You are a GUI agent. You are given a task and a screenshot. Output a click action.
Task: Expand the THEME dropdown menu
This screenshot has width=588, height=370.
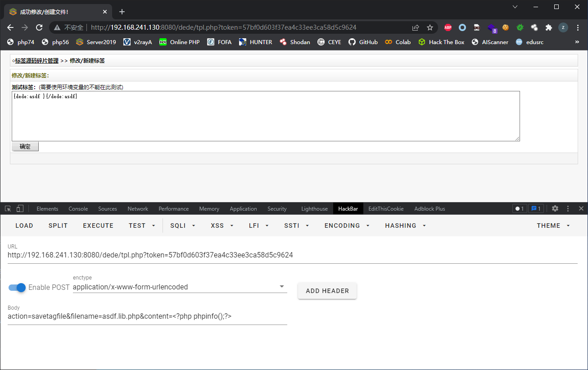553,226
